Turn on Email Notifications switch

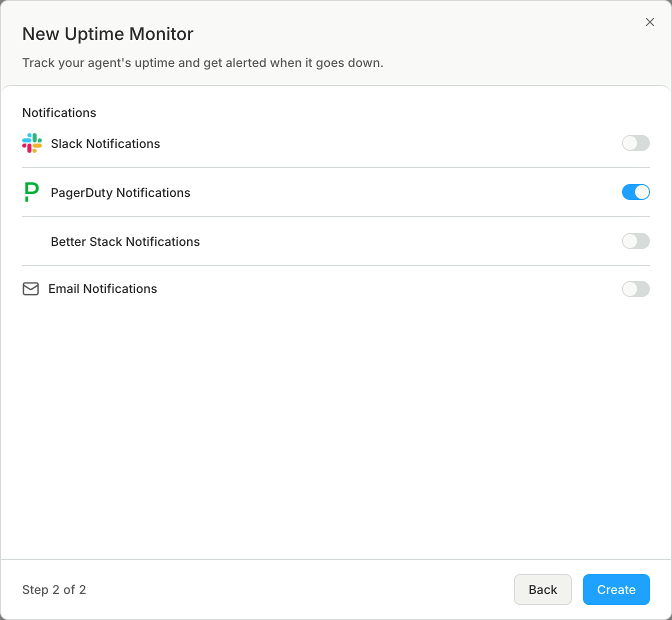(636, 289)
